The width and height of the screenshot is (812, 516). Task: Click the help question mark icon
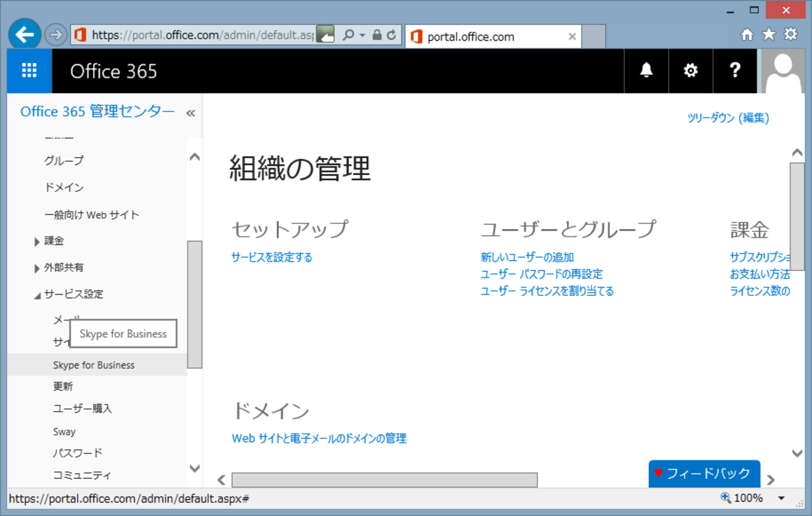click(x=735, y=71)
